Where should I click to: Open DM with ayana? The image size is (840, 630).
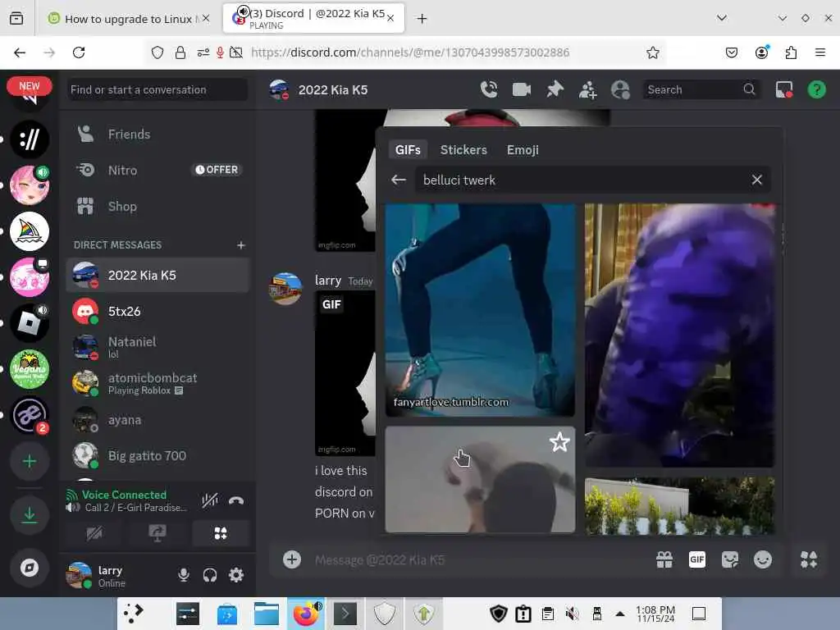(157, 420)
